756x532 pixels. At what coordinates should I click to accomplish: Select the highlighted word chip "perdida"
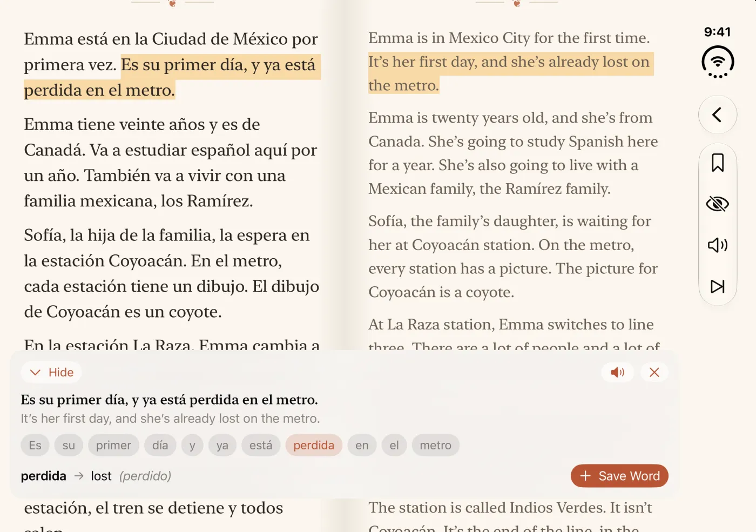(314, 445)
